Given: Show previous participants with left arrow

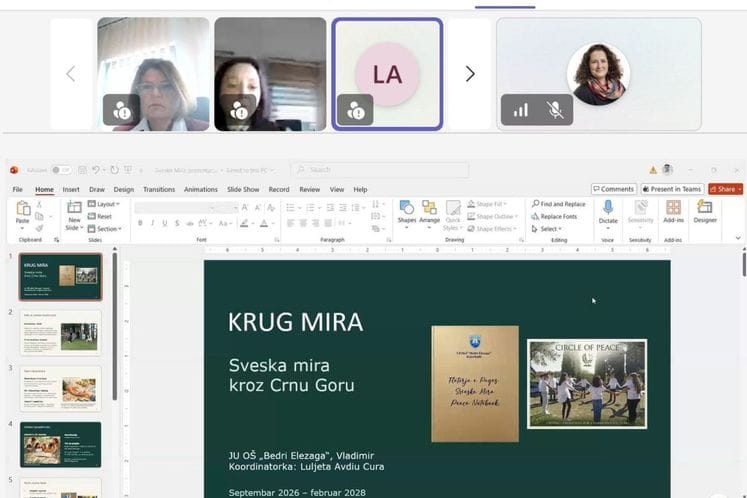Looking at the screenshot, I should 71,74.
